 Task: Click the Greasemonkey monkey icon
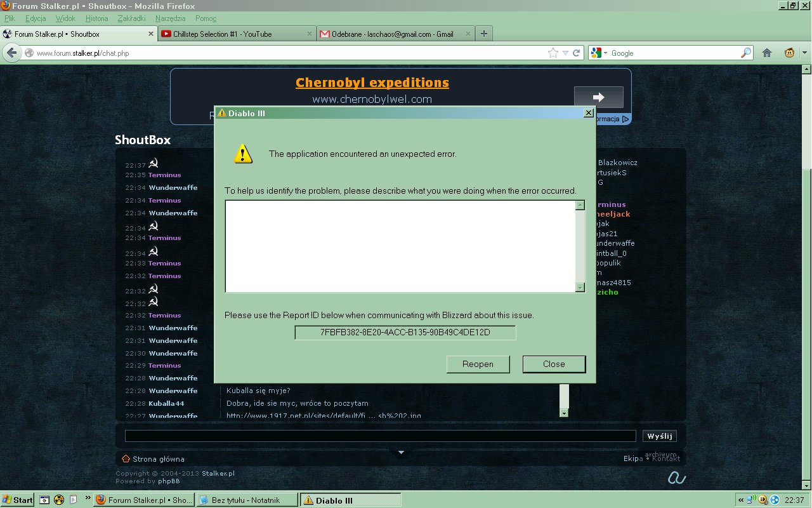pyautogui.click(x=790, y=53)
